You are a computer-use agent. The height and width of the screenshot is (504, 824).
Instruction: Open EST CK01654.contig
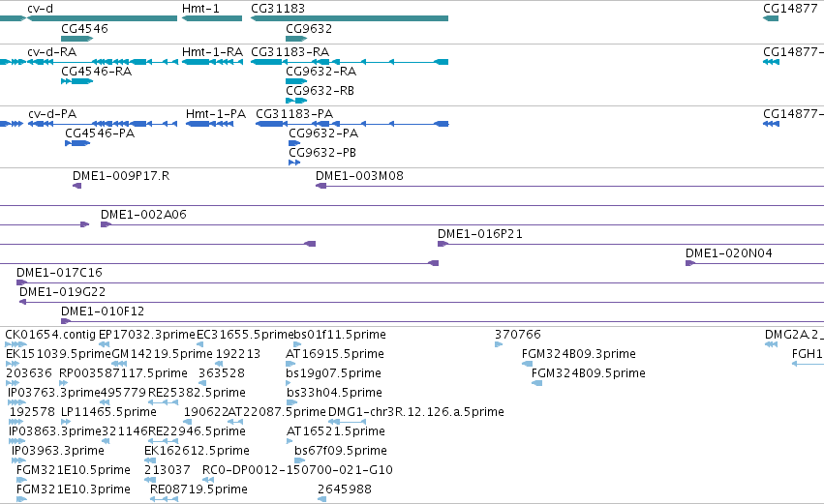(15, 345)
